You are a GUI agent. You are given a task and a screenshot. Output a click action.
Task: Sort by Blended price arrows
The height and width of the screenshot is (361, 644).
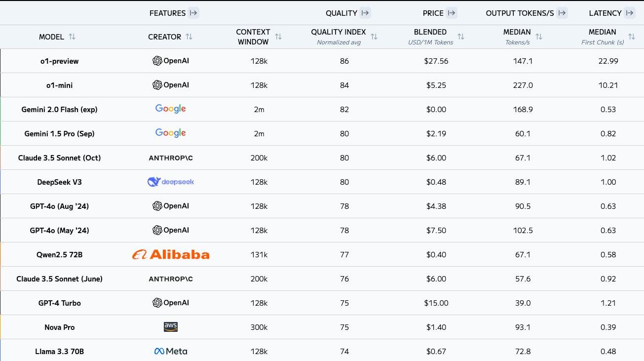(461, 37)
